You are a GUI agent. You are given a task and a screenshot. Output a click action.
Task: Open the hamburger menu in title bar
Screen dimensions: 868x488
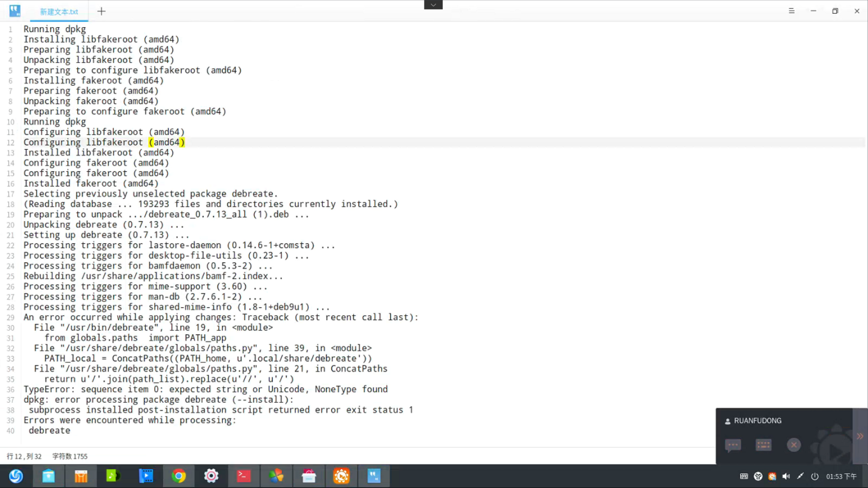[792, 11]
